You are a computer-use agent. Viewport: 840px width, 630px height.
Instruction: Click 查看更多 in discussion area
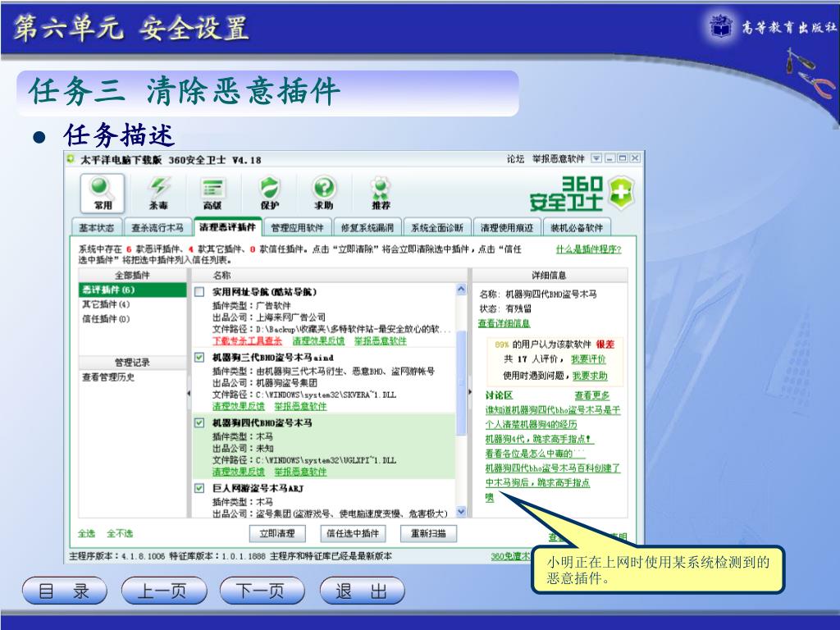point(592,395)
